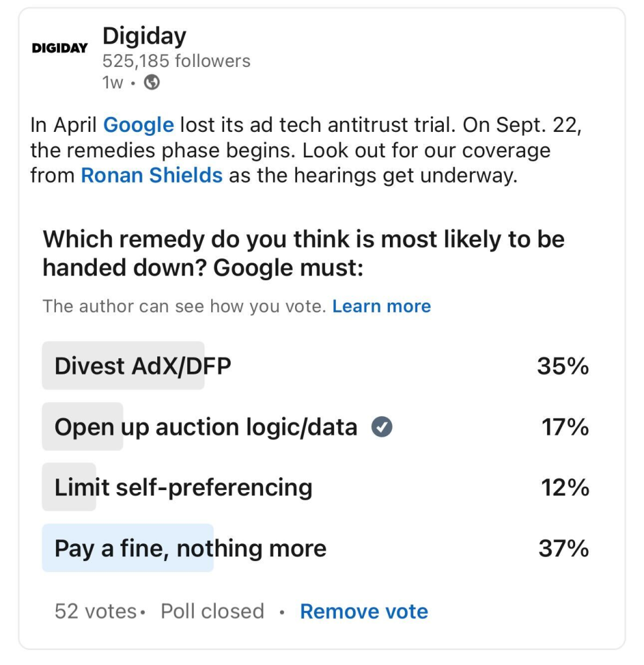
Task: Pick the Pay a fine, nothing more option
Action: [190, 549]
